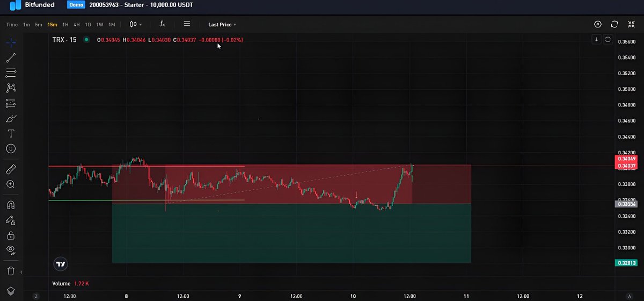Click the gray 0.33554 entry price label
Viewport: 644px width, 301px height.
(626, 204)
